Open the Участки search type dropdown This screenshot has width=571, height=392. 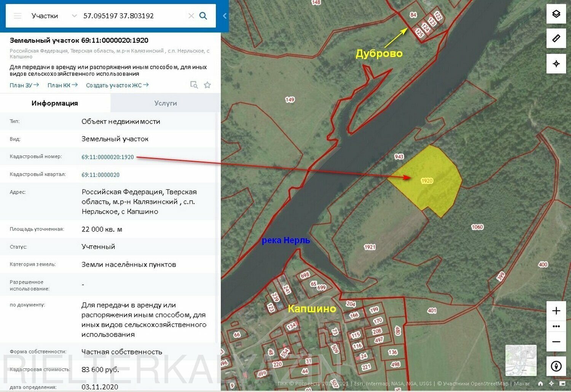click(54, 16)
